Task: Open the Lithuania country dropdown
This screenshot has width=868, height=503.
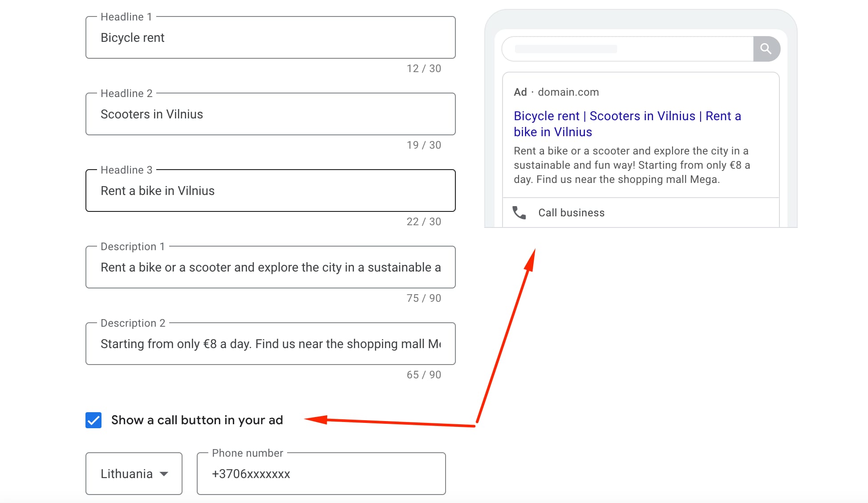Action: tap(134, 474)
